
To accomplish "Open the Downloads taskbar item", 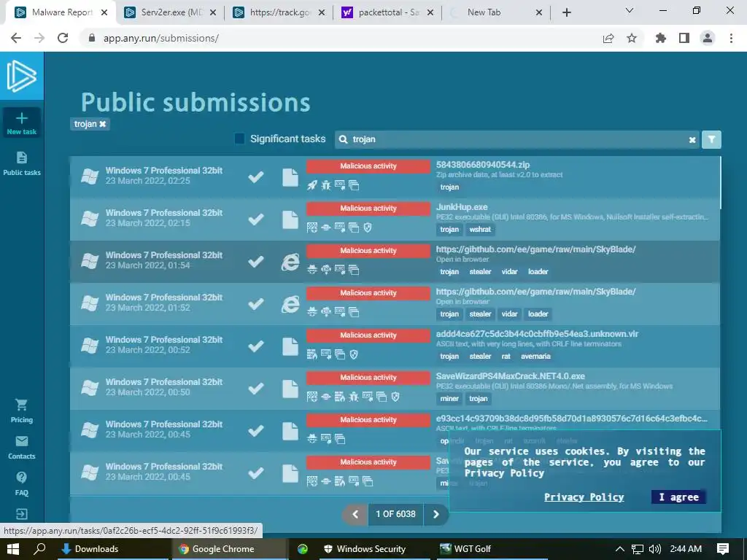I will tap(113, 549).
